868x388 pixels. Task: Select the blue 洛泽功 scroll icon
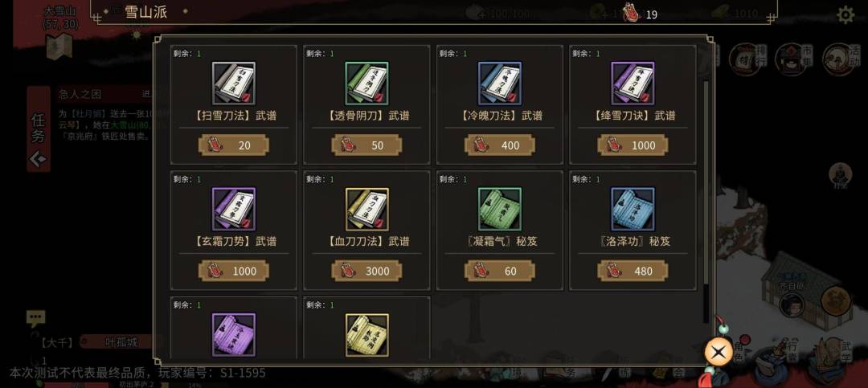pos(633,209)
